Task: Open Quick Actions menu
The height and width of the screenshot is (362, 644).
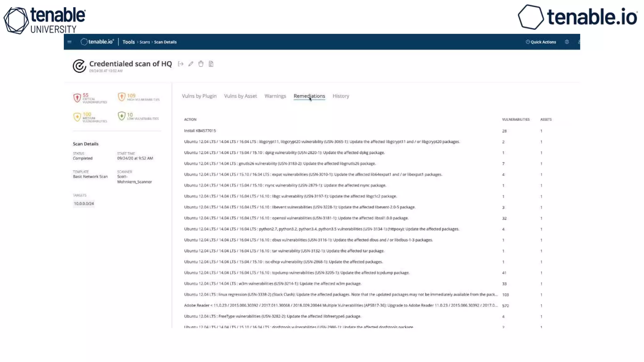Action: [x=541, y=42]
